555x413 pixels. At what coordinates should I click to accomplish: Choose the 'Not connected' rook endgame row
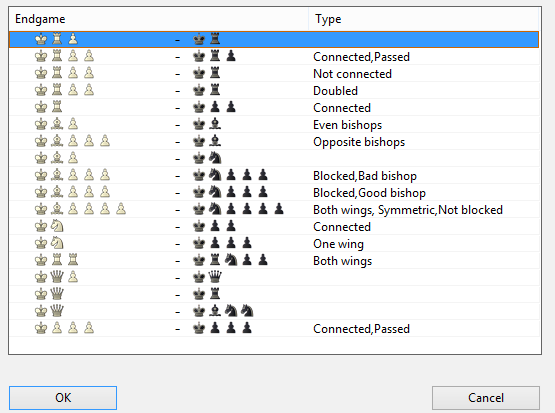click(274, 73)
